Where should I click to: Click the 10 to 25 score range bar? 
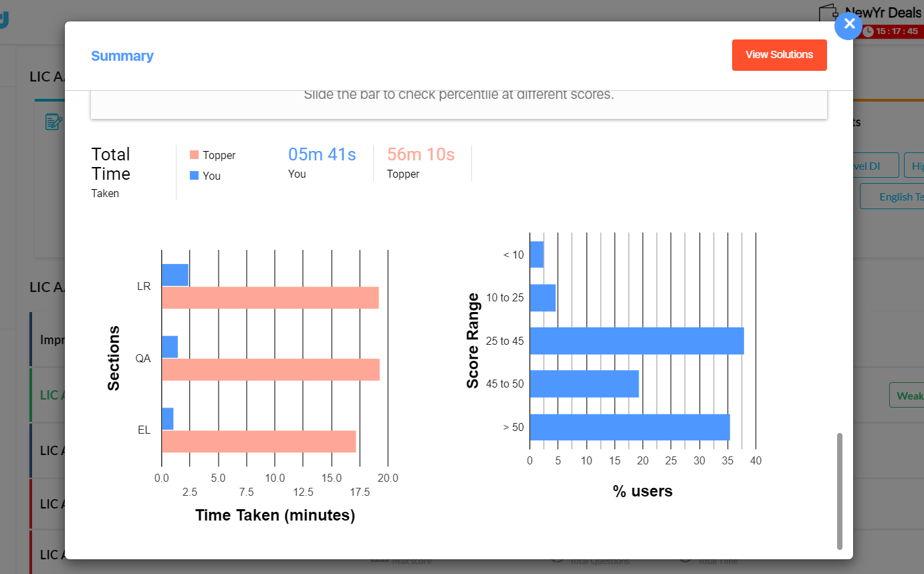pos(543,298)
